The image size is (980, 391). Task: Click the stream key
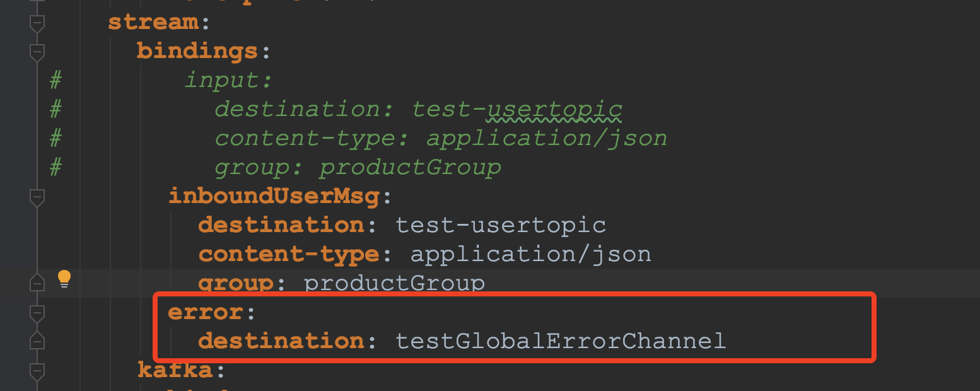pos(153,22)
